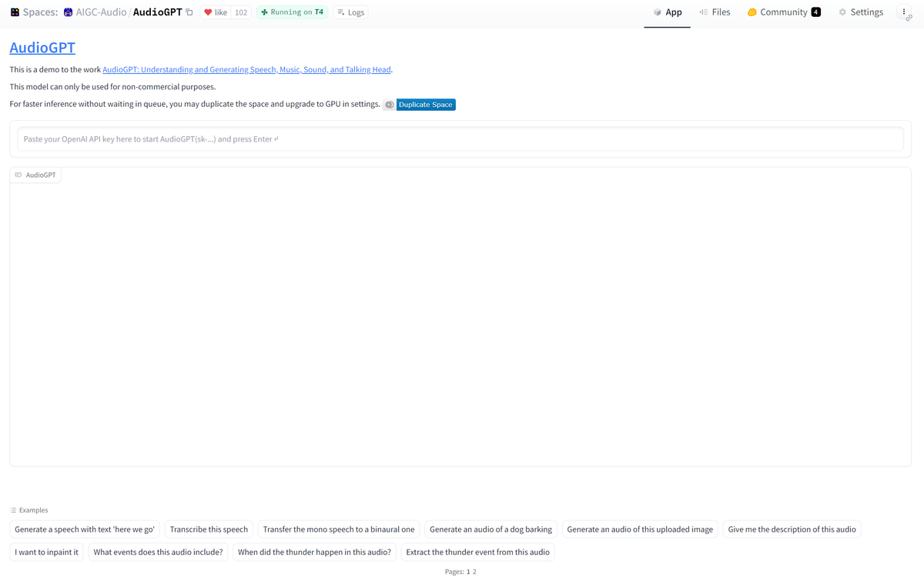Open the 102 likes count
The width and height of the screenshot is (924, 584).
click(x=241, y=12)
